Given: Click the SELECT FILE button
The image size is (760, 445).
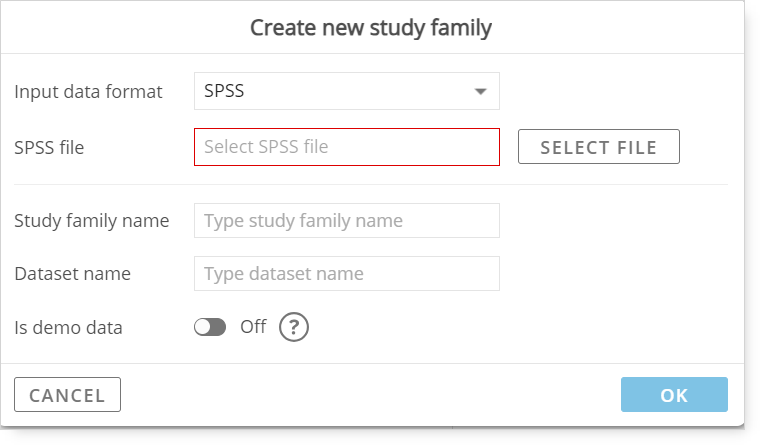Looking at the screenshot, I should pos(599,146).
